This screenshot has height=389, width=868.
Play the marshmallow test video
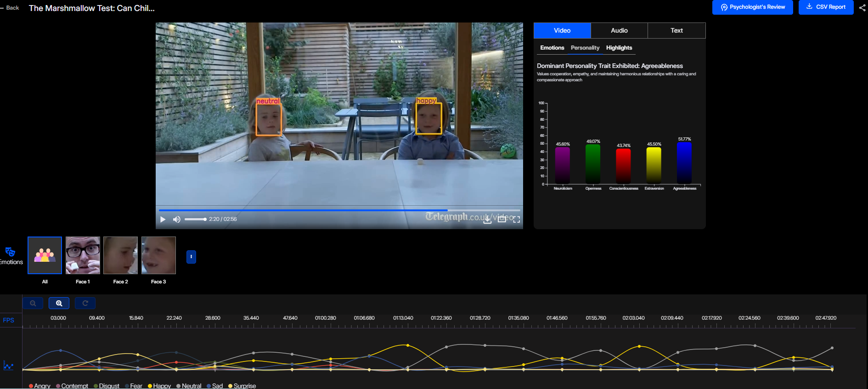pos(163,220)
